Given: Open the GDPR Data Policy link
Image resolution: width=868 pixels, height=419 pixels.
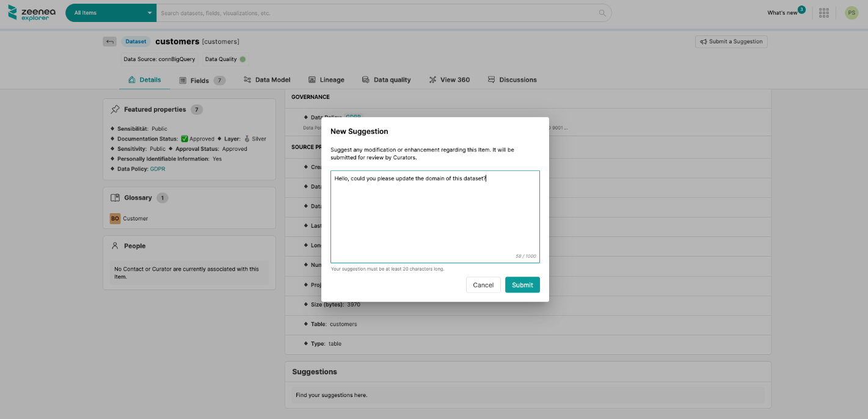Looking at the screenshot, I should point(158,169).
